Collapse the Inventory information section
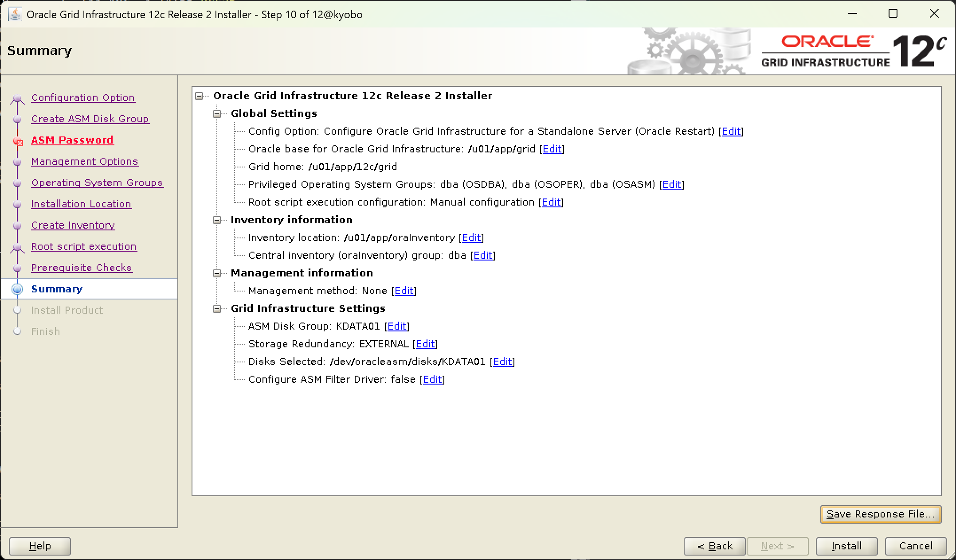This screenshot has width=956, height=560. [217, 220]
